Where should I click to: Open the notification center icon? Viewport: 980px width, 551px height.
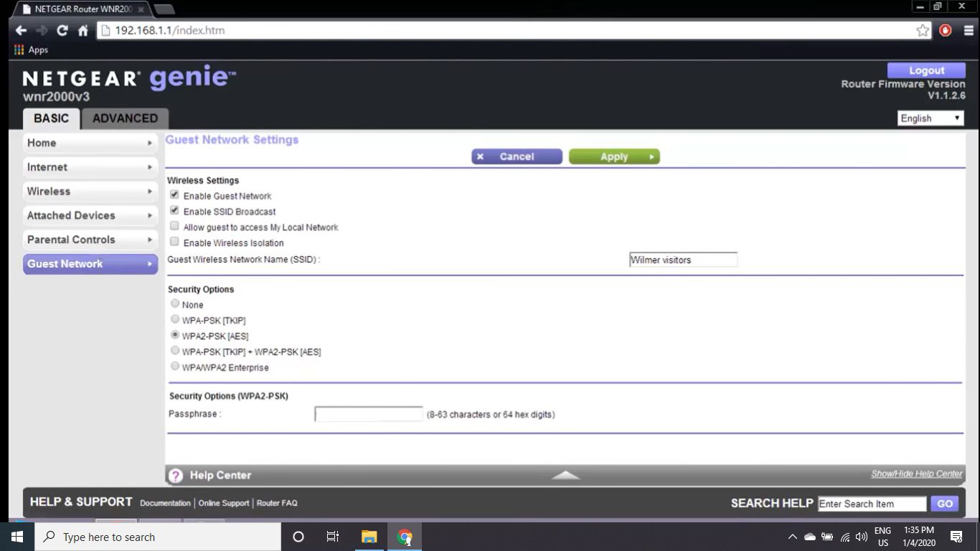coord(956,537)
